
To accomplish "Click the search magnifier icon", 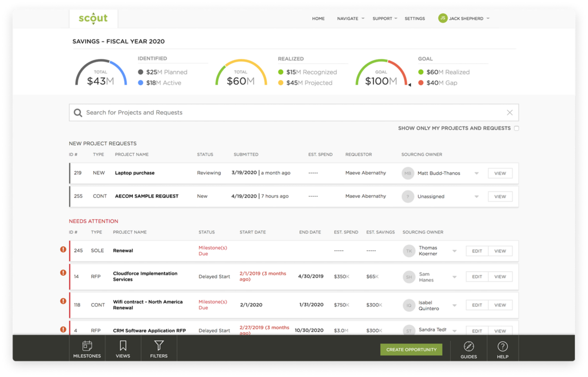I will point(78,112).
